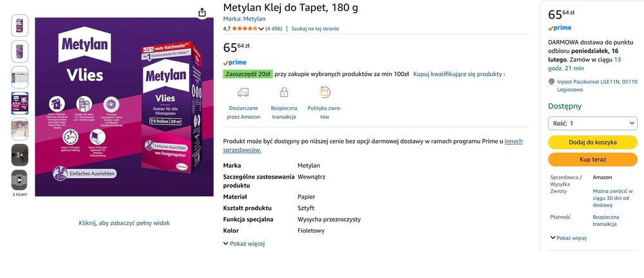Click the share icon above the product image
Image resolution: width=644 pixels, height=278 pixels.
[x=202, y=12]
